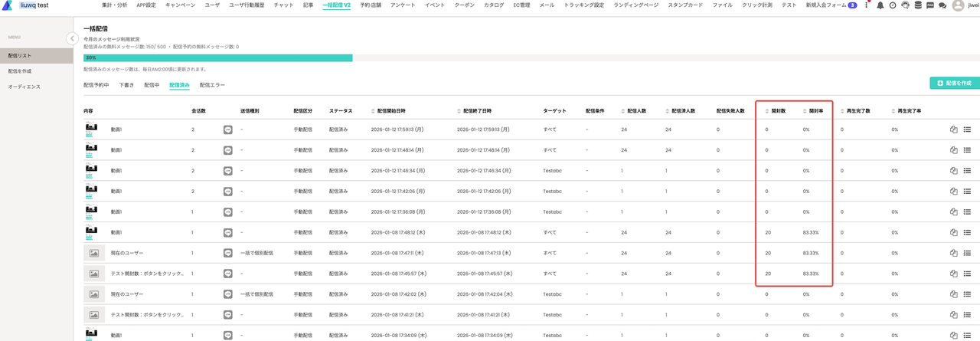Click the support headset icon
The width and height of the screenshot is (980, 341).
pyautogui.click(x=905, y=5)
